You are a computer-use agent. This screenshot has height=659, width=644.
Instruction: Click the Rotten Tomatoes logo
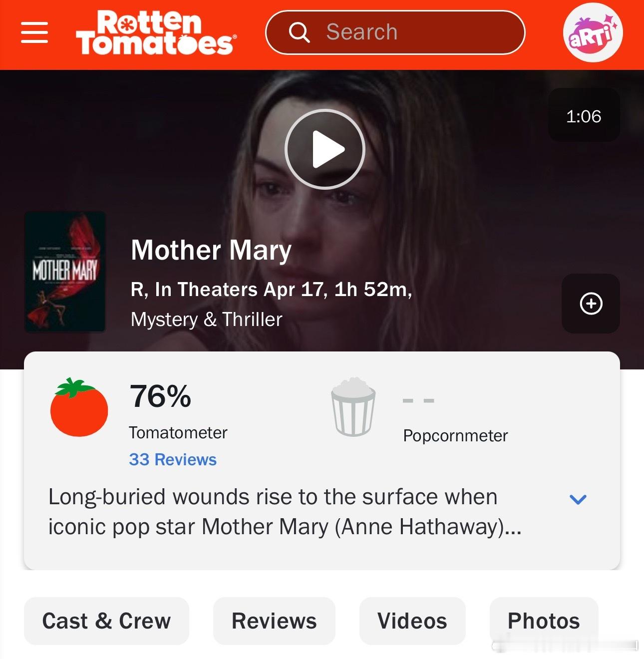[x=156, y=32]
